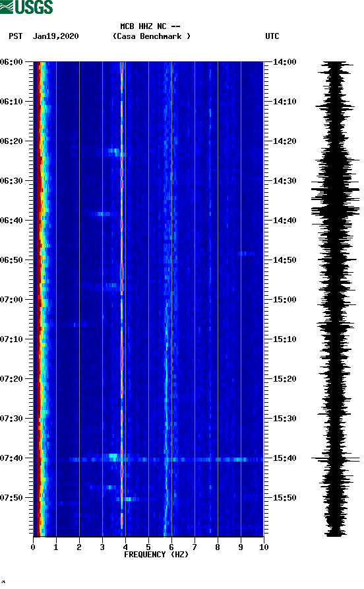Click the 3 Hz frequency axis tick

pyautogui.click(x=102, y=547)
